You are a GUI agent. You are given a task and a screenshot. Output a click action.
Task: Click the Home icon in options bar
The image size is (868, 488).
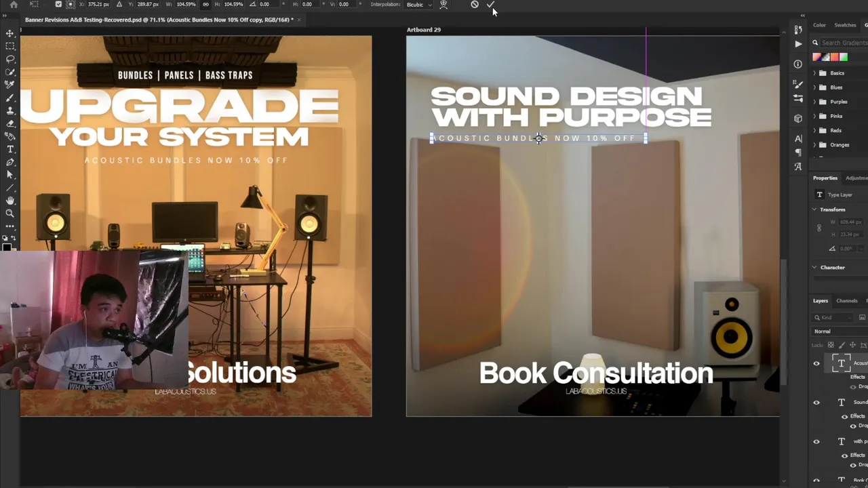pyautogui.click(x=13, y=4)
